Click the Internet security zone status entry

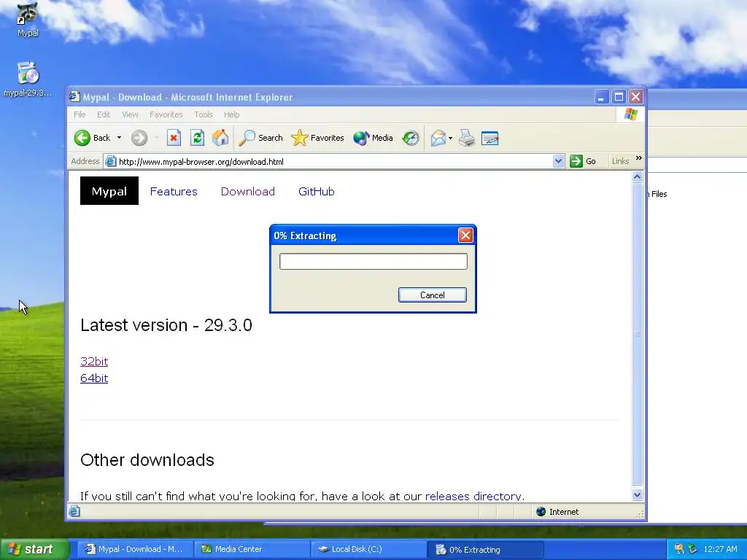click(557, 512)
